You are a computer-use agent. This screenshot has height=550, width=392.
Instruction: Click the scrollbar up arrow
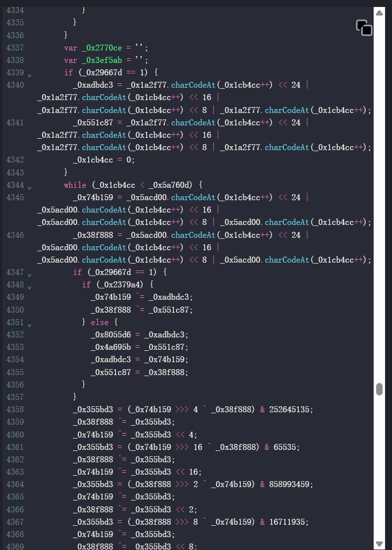(x=379, y=13)
